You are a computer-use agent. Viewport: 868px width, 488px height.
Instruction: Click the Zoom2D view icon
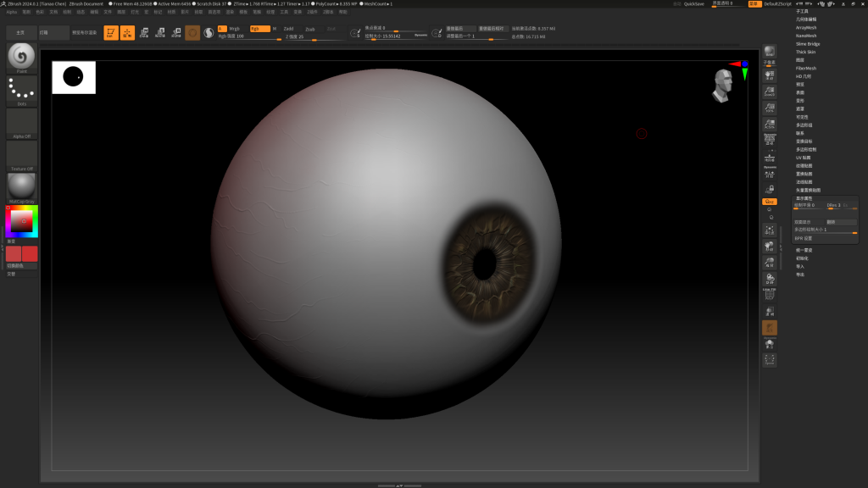[x=770, y=91]
